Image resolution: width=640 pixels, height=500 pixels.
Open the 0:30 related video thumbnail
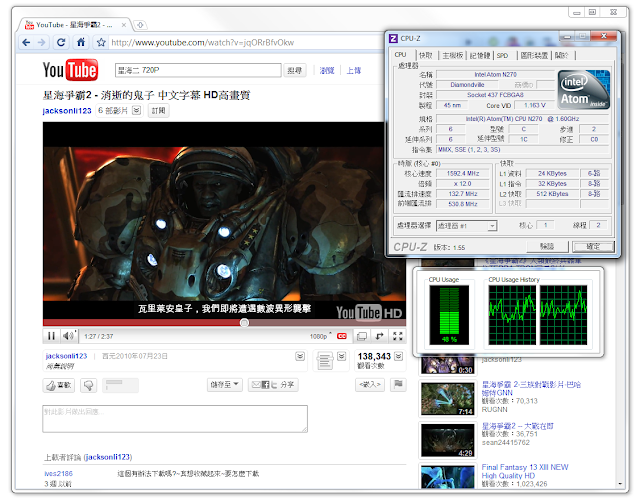pyautogui.click(x=447, y=365)
